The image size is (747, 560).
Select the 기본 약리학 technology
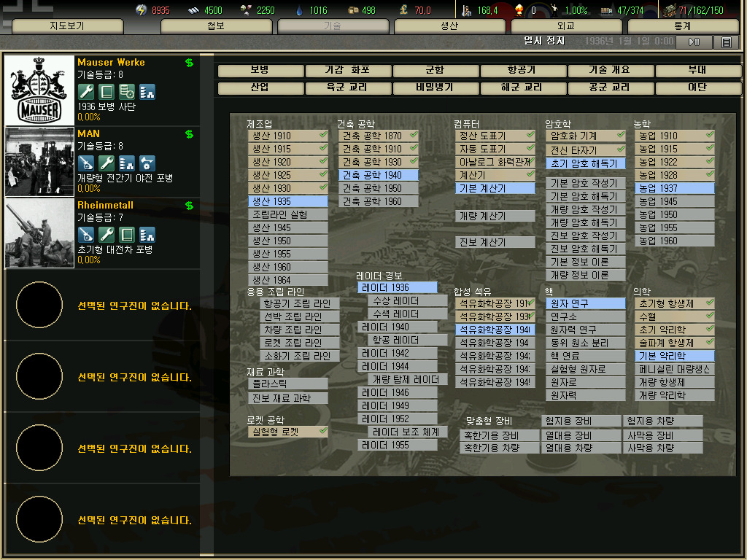674,356
